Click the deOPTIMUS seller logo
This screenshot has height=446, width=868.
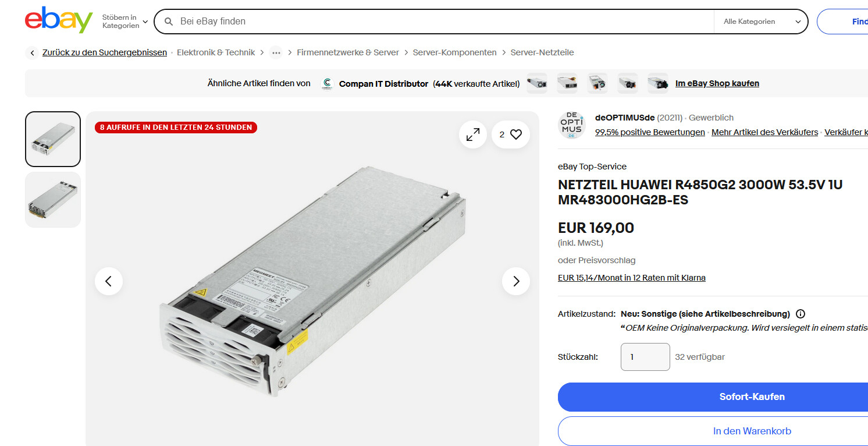coord(571,125)
